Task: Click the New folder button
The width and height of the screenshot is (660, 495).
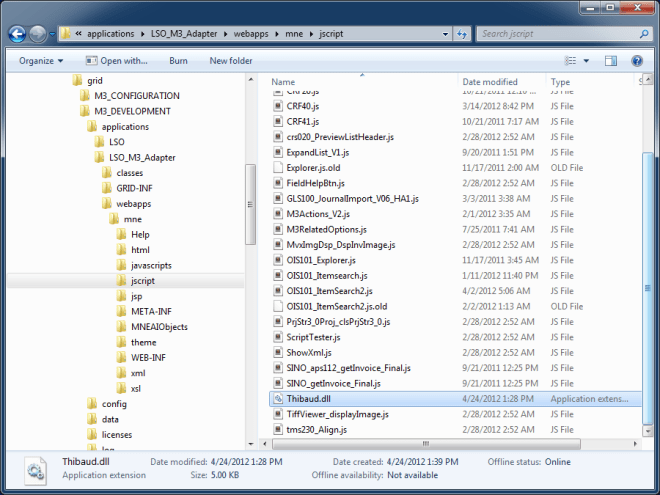Action: [230, 61]
